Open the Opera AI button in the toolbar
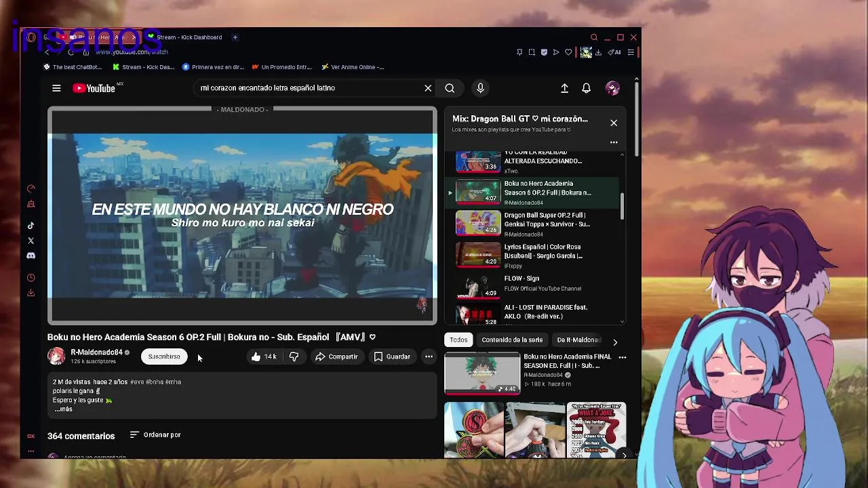 [614, 52]
